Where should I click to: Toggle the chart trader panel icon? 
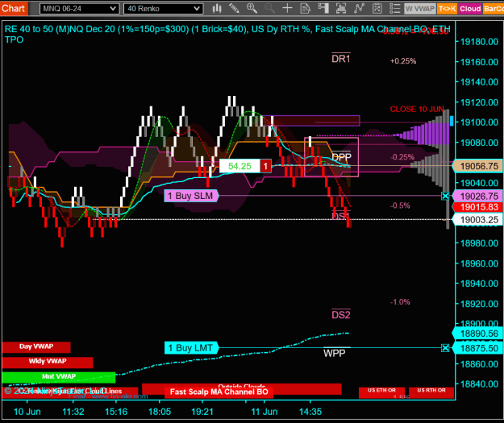(323, 8)
